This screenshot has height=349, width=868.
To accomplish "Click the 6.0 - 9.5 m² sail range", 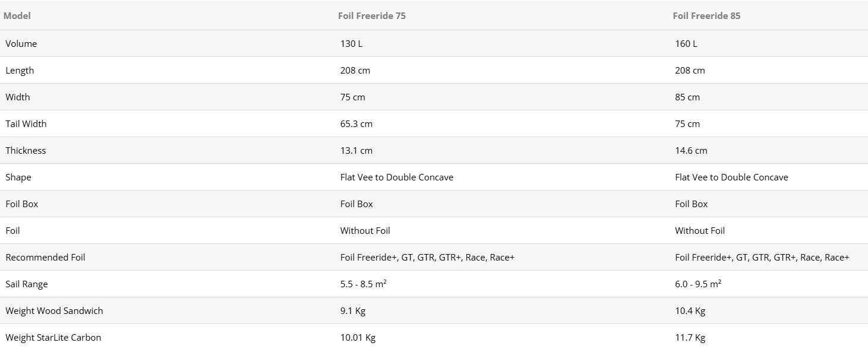I will tap(698, 284).
